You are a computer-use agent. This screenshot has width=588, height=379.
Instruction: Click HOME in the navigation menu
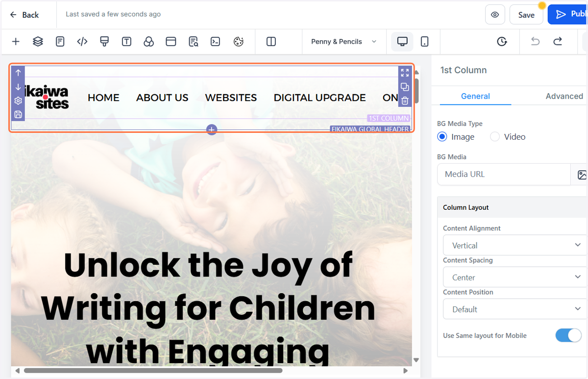[103, 98]
